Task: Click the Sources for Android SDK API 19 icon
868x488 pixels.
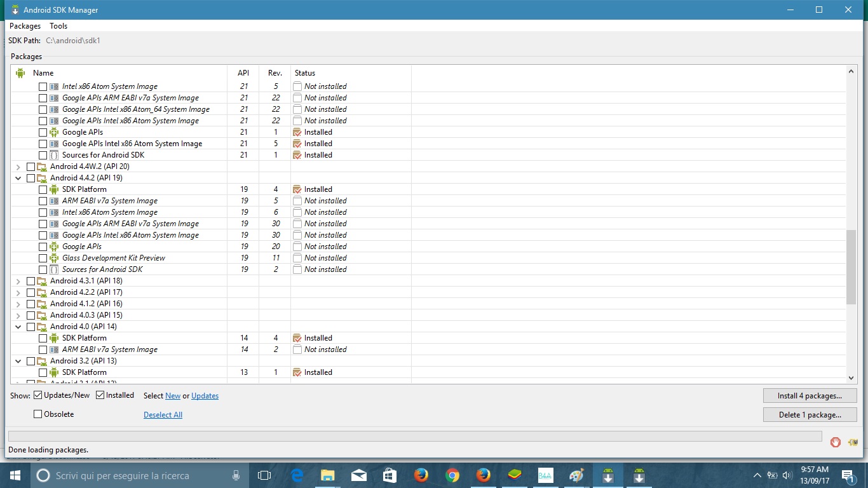Action: click(54, 269)
